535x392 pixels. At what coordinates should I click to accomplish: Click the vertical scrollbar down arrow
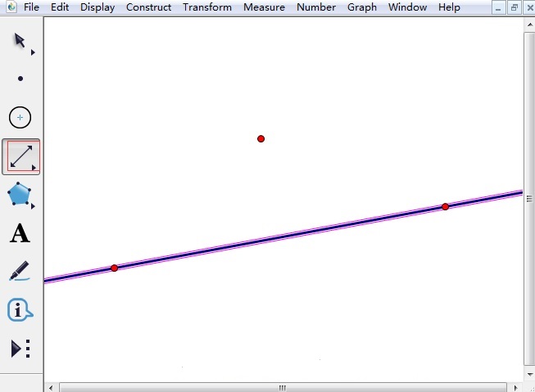pos(530,375)
